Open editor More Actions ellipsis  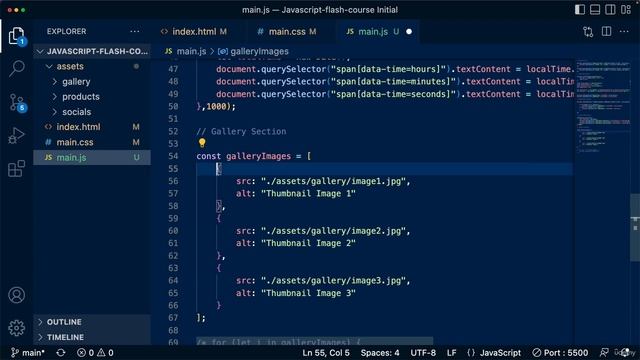[x=624, y=31]
